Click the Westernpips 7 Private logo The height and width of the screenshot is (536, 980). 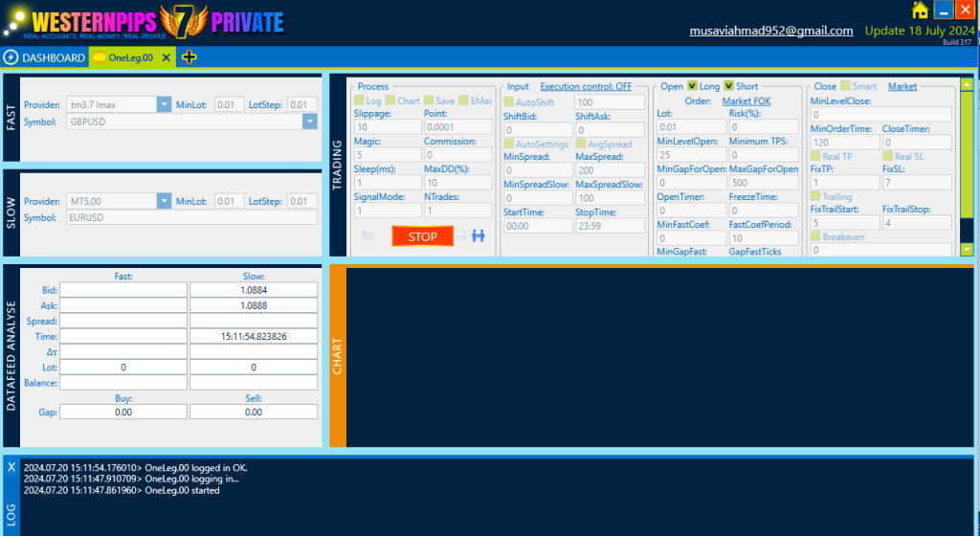[144, 21]
